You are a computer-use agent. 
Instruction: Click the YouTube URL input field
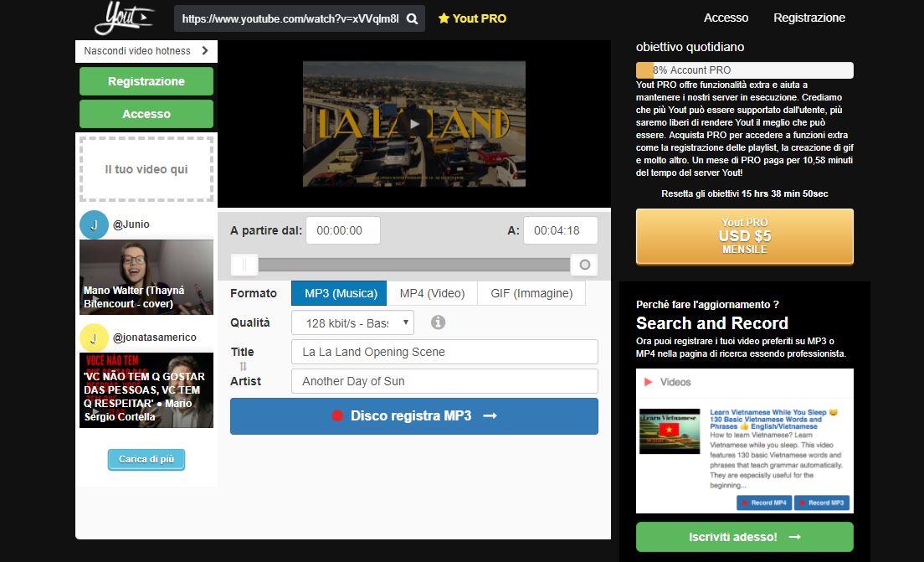pyautogui.click(x=290, y=19)
